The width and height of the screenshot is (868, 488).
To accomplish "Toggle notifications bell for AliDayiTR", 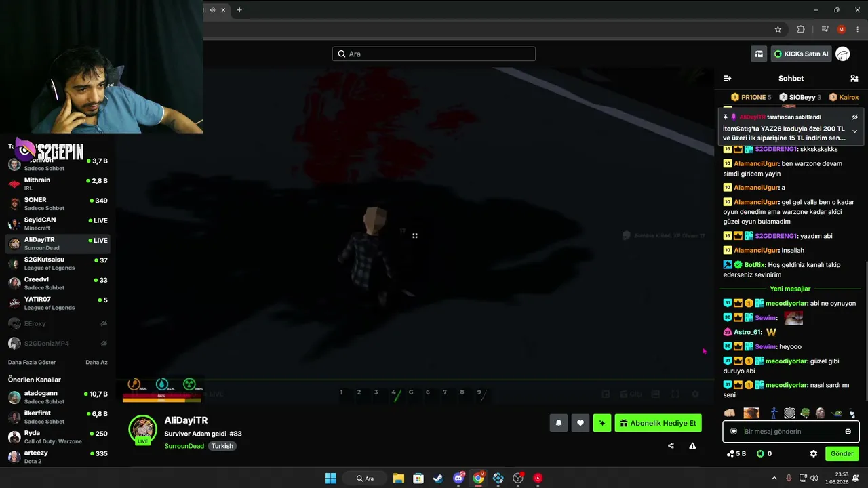I will (x=559, y=423).
